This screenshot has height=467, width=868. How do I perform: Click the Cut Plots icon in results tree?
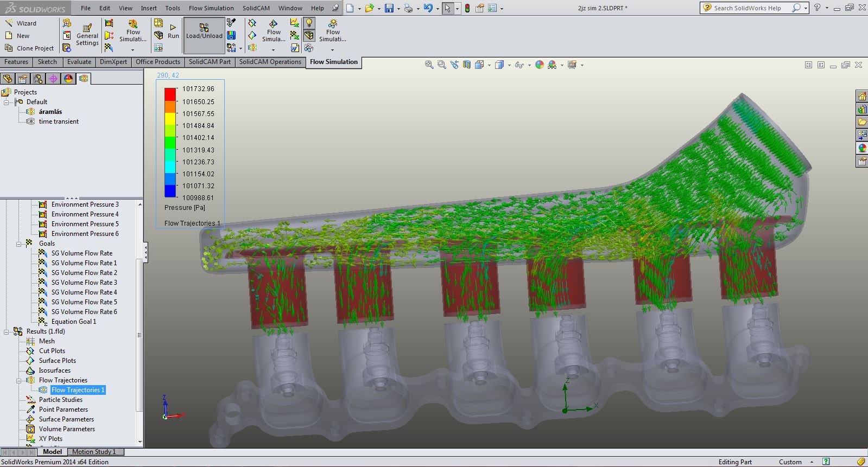pyautogui.click(x=30, y=351)
